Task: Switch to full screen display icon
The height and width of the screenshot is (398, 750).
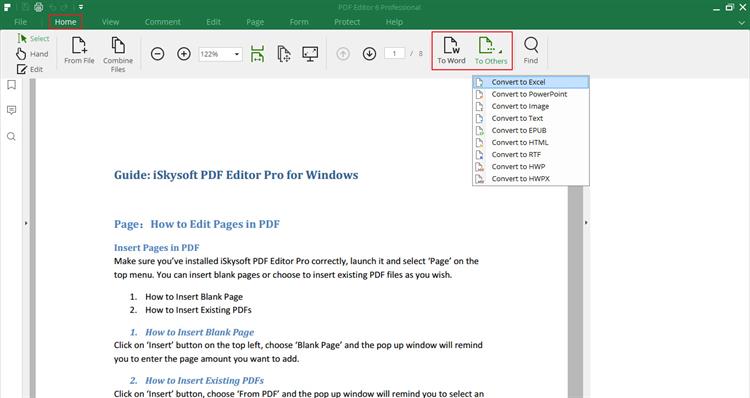Action: point(310,54)
